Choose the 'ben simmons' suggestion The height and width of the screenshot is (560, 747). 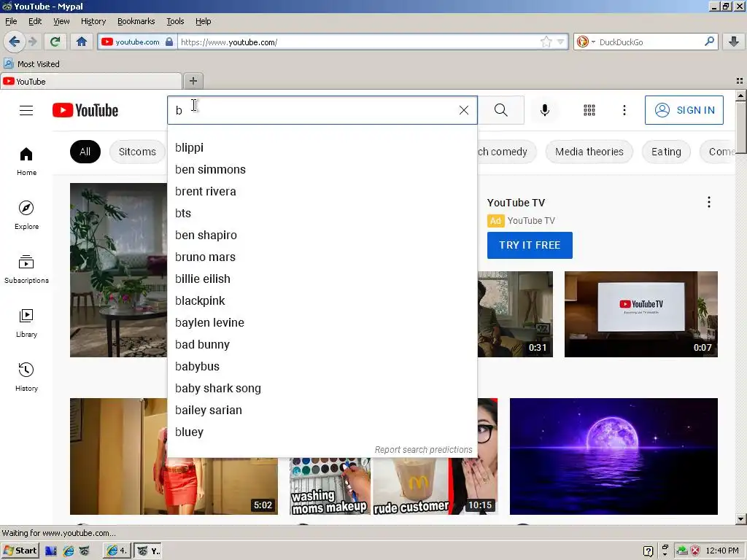point(322,169)
